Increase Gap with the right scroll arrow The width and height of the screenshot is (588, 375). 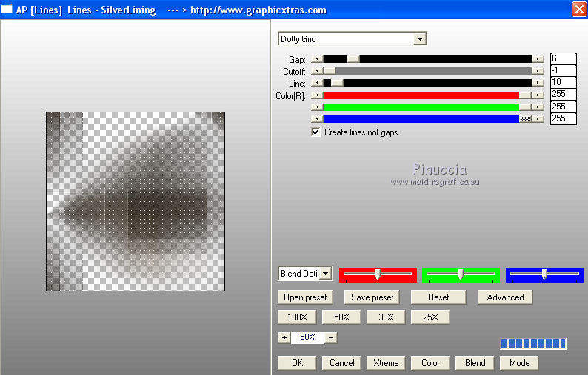[x=538, y=59]
